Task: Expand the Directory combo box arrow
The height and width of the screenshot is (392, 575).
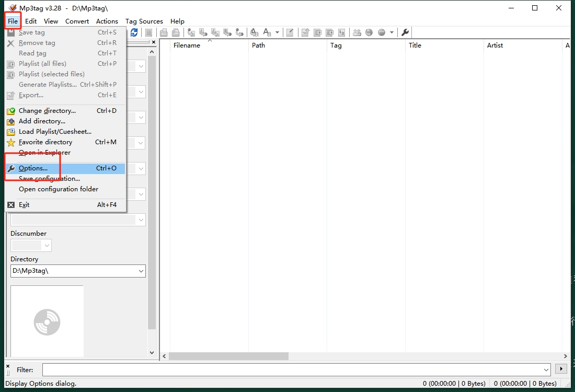Action: [141, 271]
